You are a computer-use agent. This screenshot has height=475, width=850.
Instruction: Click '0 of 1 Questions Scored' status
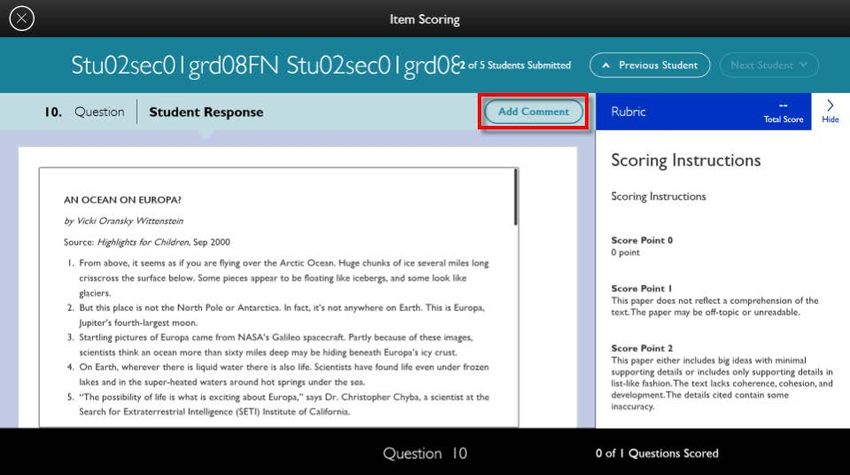656,453
